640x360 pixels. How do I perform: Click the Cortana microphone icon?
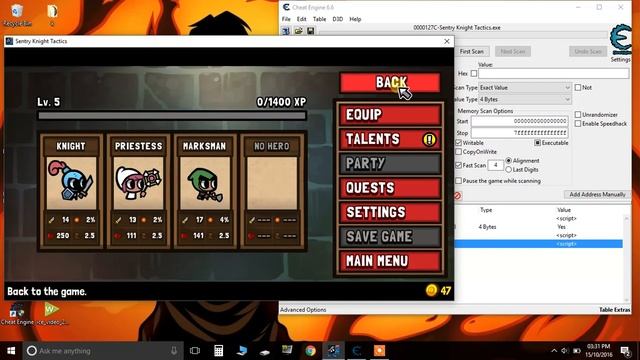pyautogui.click(x=173, y=351)
